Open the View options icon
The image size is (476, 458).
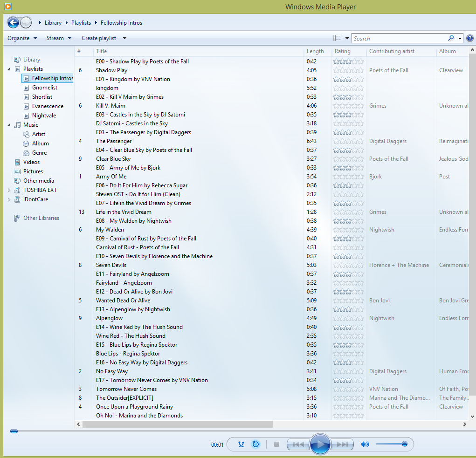coord(337,38)
